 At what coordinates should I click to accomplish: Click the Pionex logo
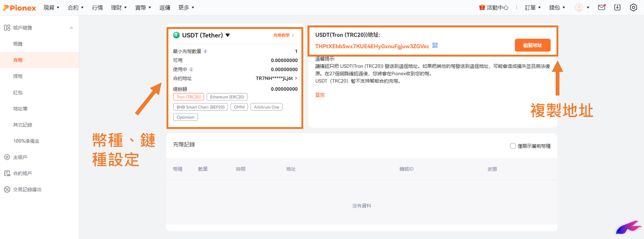tap(19, 8)
